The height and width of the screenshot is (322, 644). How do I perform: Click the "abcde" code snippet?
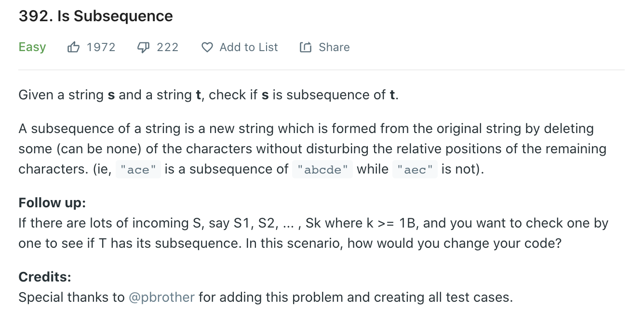pos(322,170)
